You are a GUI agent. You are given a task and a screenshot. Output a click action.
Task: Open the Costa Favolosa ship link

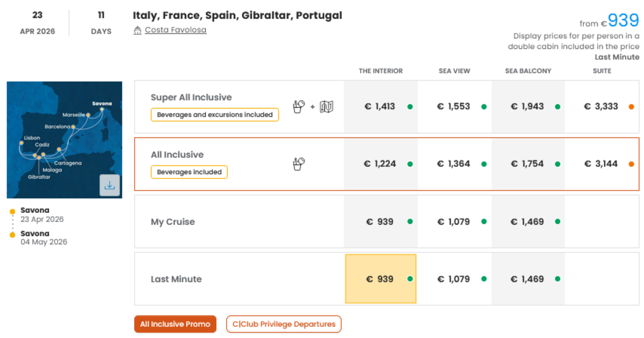175,30
